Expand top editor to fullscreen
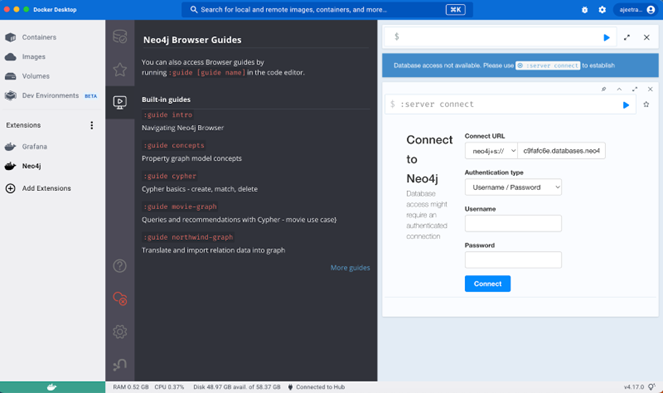Screen dimensions: 663x393 (x=627, y=38)
